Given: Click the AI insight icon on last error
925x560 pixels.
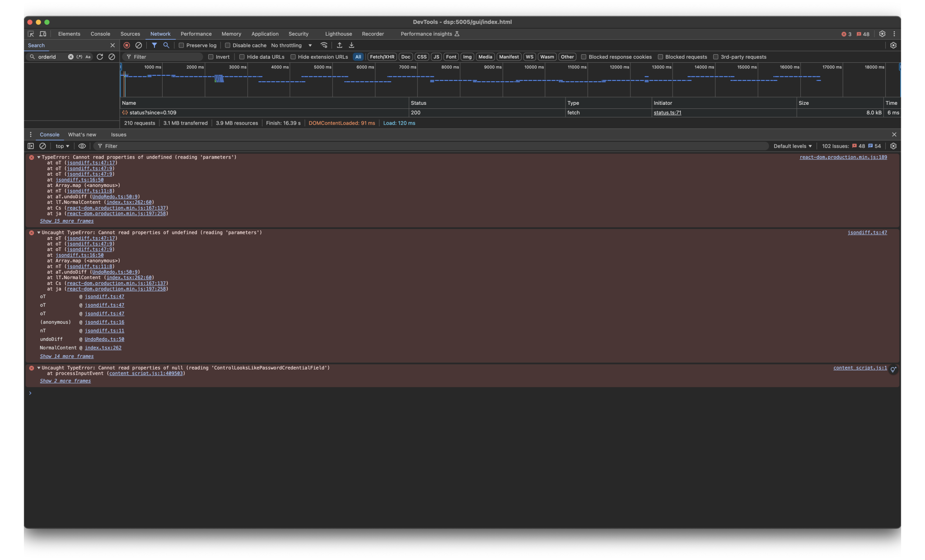Looking at the screenshot, I should (x=893, y=369).
